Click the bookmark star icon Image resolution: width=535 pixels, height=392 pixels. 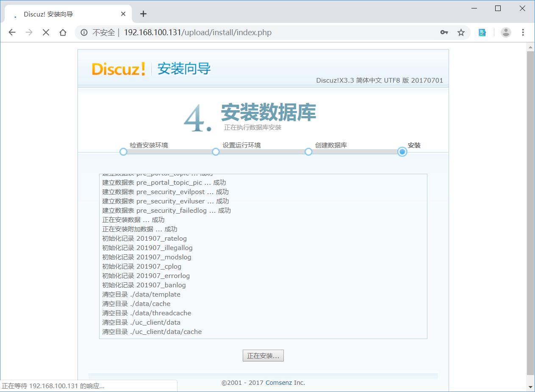coord(461,32)
